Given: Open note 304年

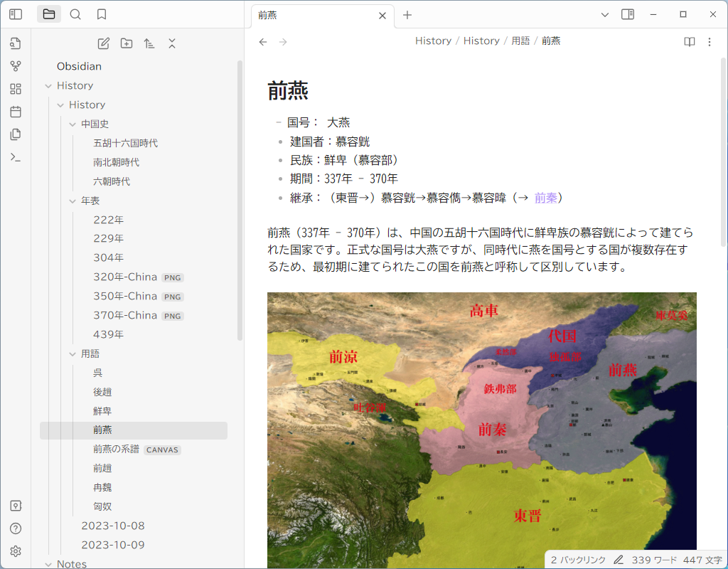Looking at the screenshot, I should click(x=108, y=257).
